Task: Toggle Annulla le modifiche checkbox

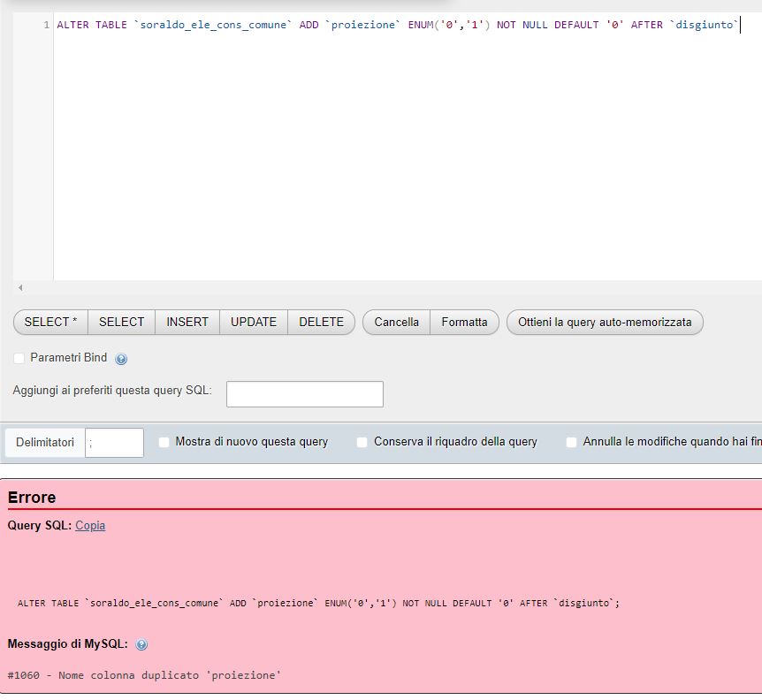Action: (571, 442)
